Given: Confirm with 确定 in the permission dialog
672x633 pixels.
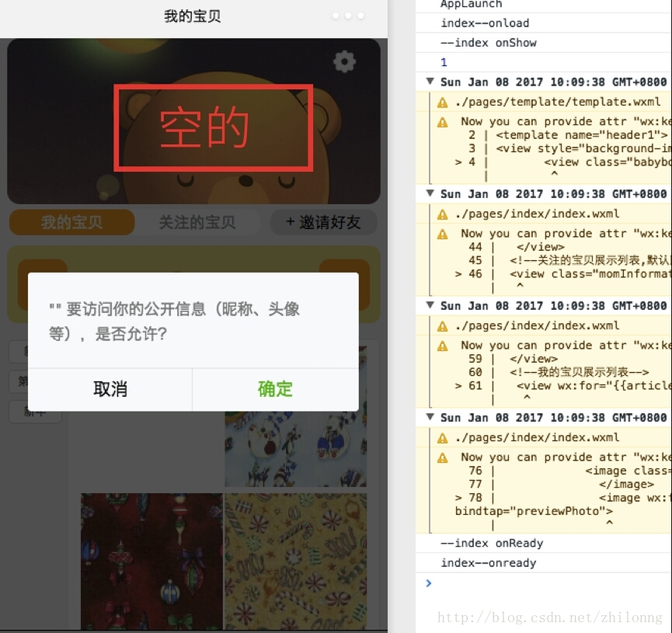Looking at the screenshot, I should [x=276, y=389].
